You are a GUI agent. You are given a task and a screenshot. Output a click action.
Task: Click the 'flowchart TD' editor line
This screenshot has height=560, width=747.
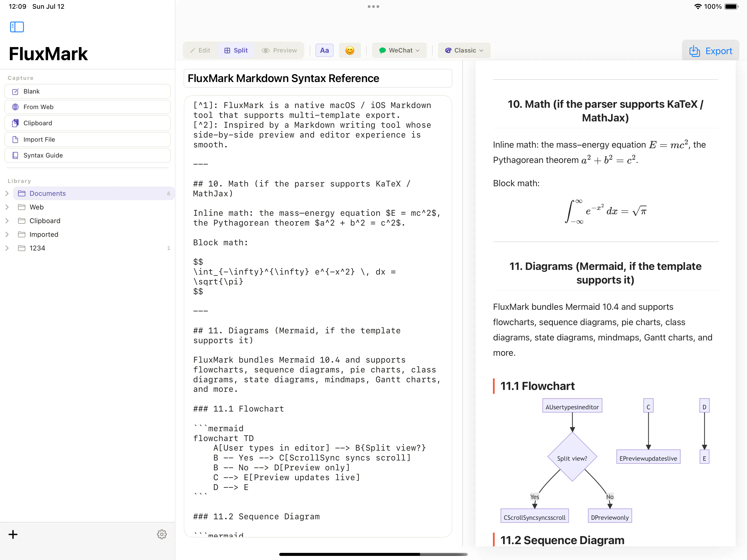click(223, 438)
